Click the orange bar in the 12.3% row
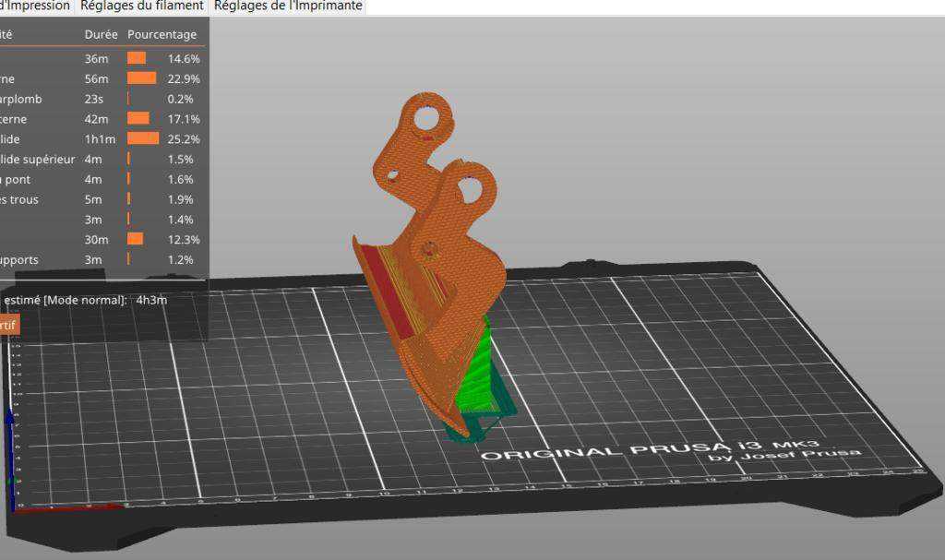The width and height of the screenshot is (945, 560). [135, 239]
